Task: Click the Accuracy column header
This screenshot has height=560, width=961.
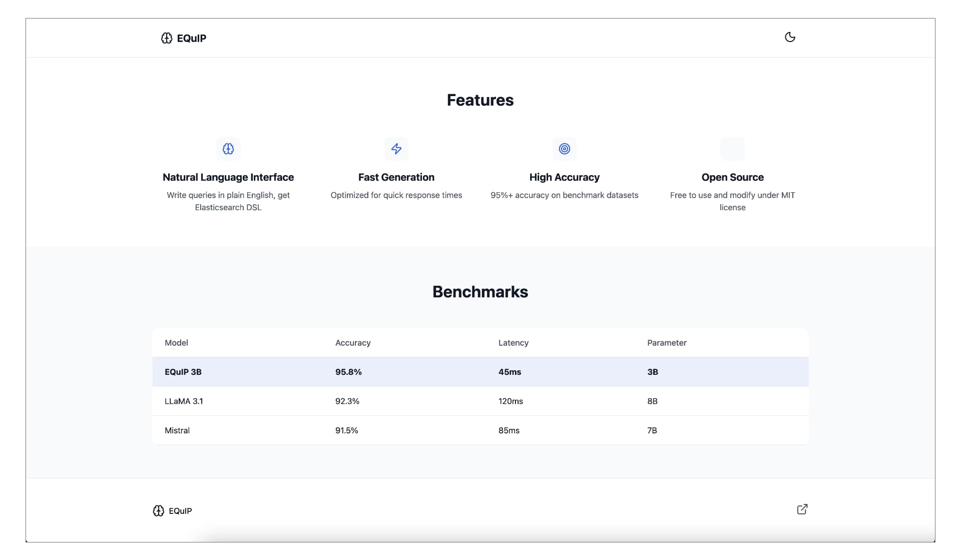Action: [353, 343]
